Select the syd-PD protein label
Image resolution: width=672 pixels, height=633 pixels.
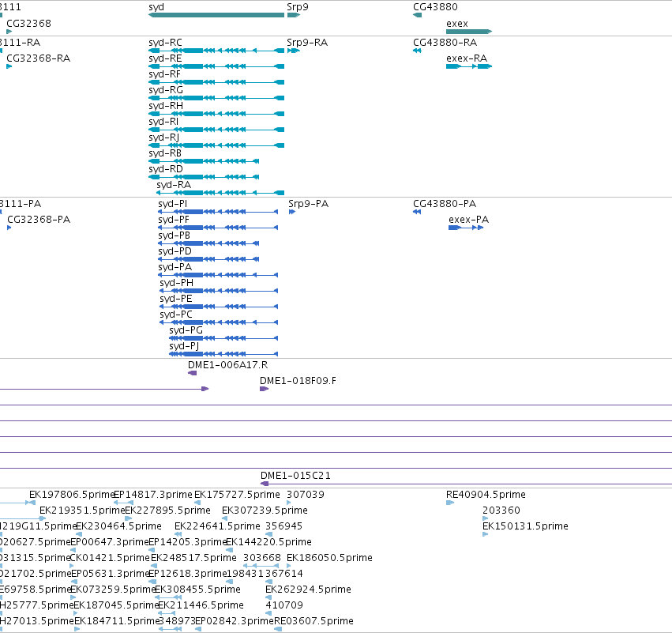tap(175, 251)
